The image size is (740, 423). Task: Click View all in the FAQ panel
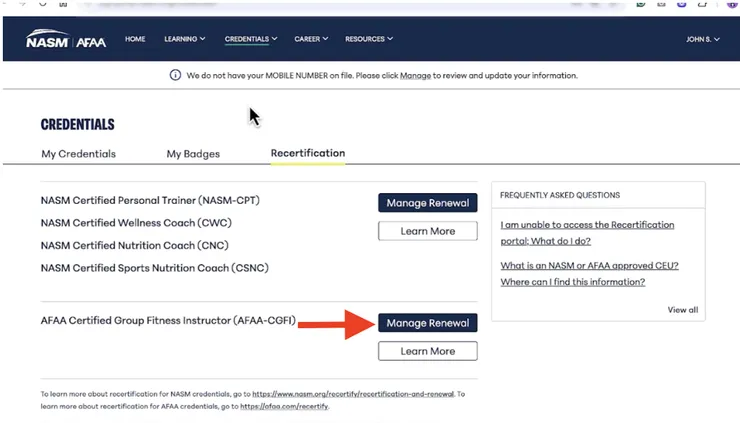pyautogui.click(x=682, y=310)
